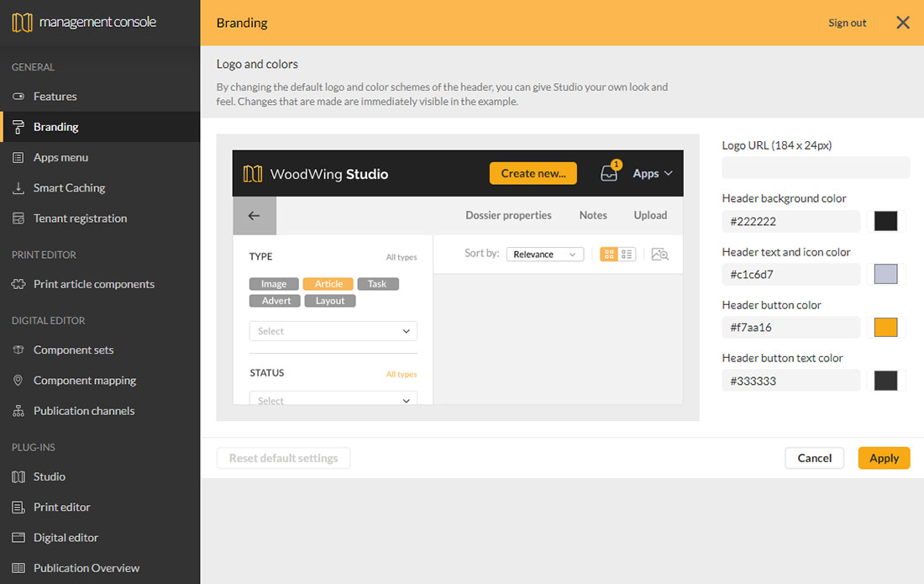
Task: Click the Component mapping pin icon
Action: (x=18, y=380)
